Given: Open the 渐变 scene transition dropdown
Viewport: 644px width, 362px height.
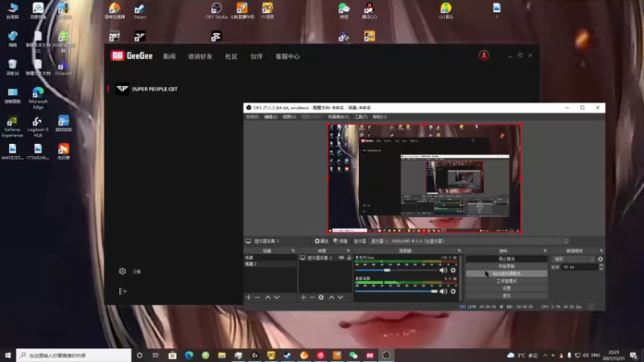Looking at the screenshot, I should point(574,259).
